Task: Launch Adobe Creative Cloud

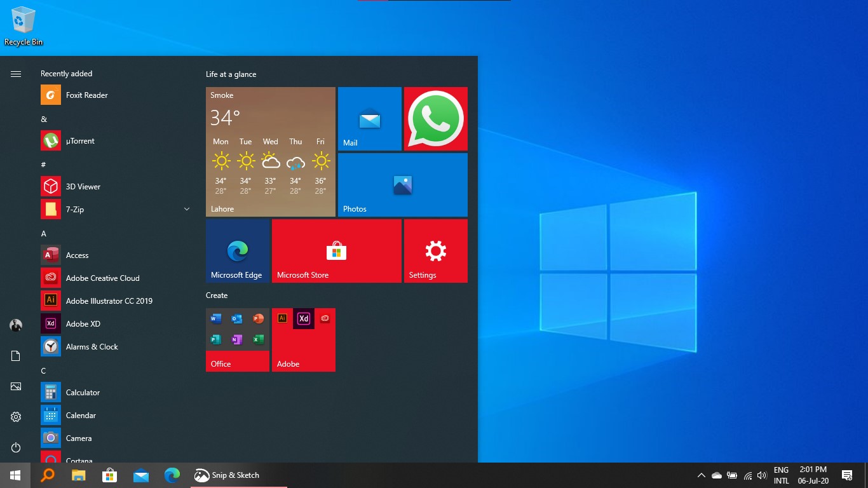Action: [x=116, y=278]
